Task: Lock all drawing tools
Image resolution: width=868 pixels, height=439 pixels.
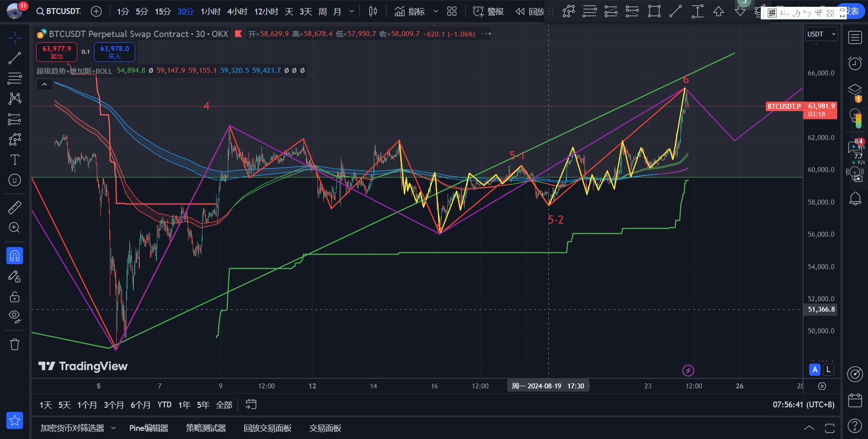Action: pos(14,297)
